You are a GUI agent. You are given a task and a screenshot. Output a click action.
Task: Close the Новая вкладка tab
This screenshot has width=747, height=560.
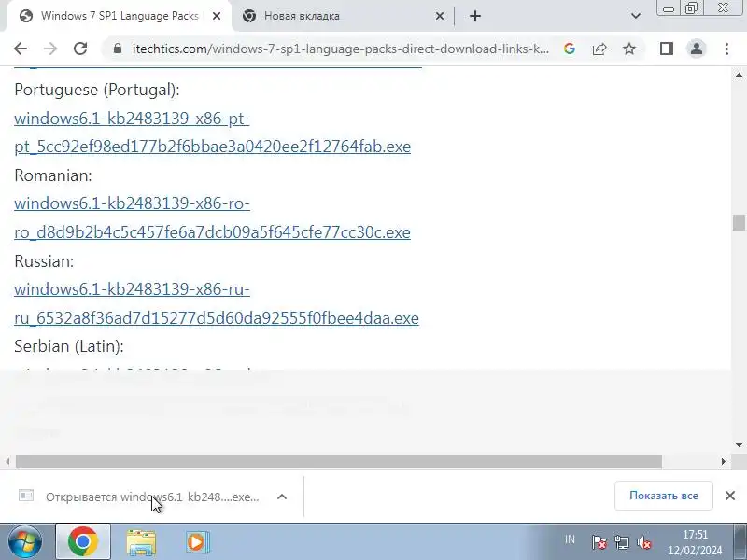point(440,16)
